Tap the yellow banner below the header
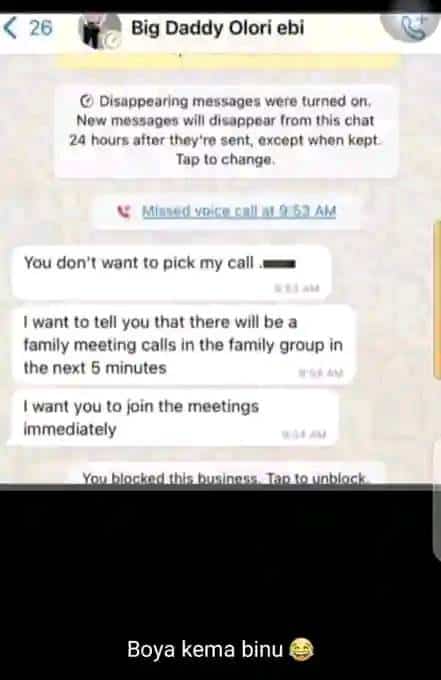Image resolution: width=441 pixels, height=680 pixels. point(229,62)
